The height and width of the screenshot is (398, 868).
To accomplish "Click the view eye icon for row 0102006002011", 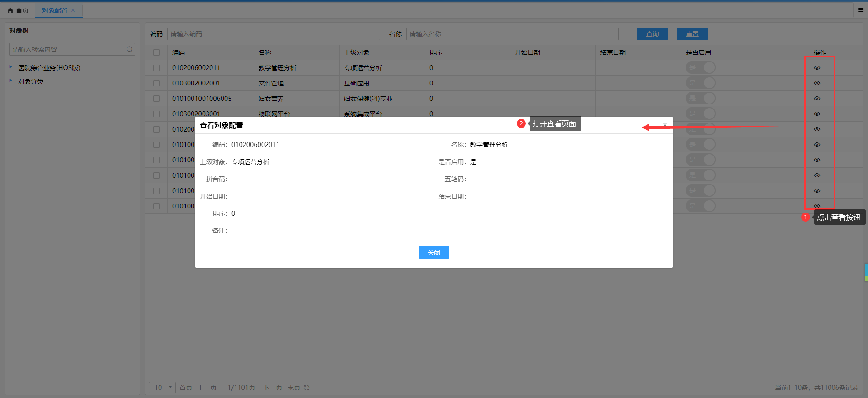I will click(817, 68).
